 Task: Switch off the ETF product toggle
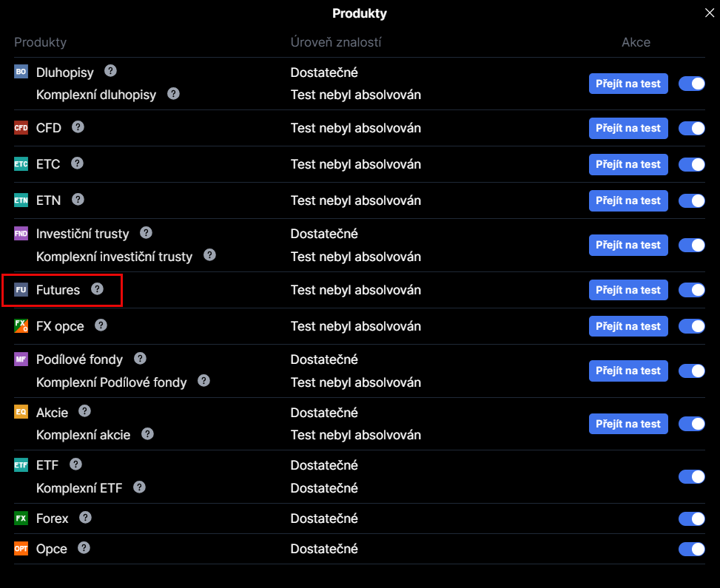(x=691, y=476)
